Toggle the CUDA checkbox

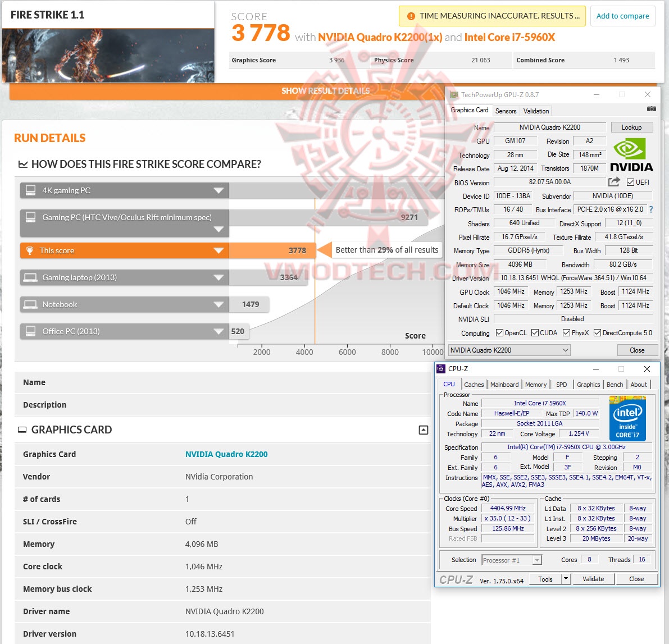coord(535,332)
